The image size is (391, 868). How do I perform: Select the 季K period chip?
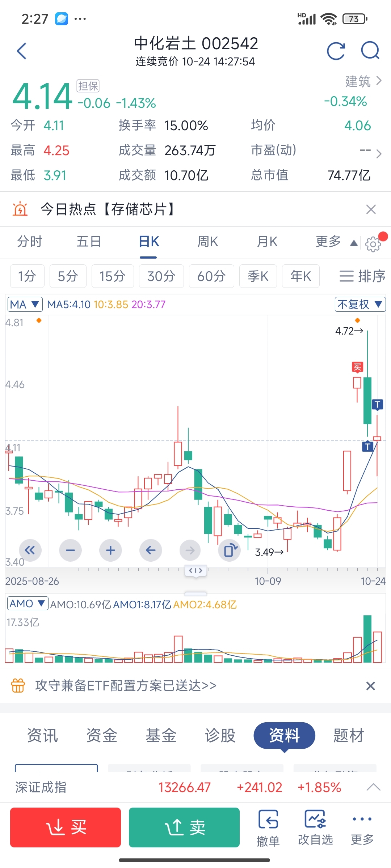tap(258, 276)
